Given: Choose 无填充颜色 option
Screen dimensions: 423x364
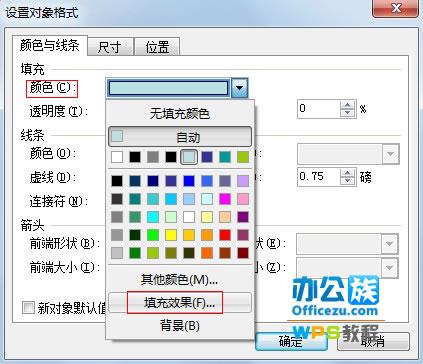Looking at the screenshot, I should [180, 114].
